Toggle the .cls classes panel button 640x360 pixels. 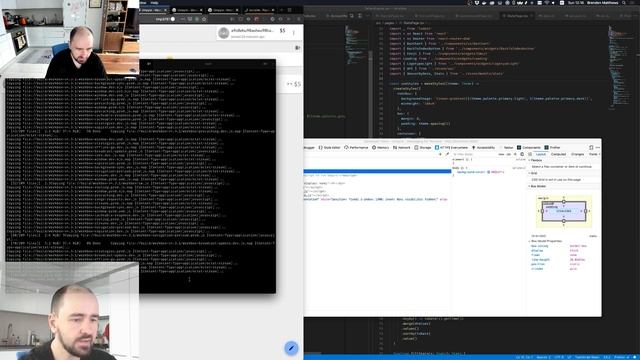[x=509, y=154]
